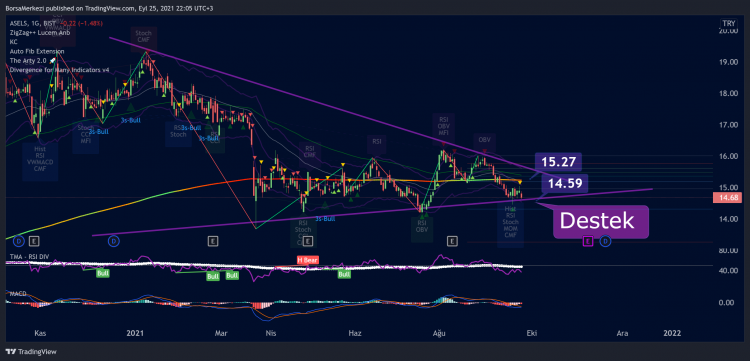Click the TradingView logo at bottom left
Viewport: 750px width, 361px height.
(32, 351)
